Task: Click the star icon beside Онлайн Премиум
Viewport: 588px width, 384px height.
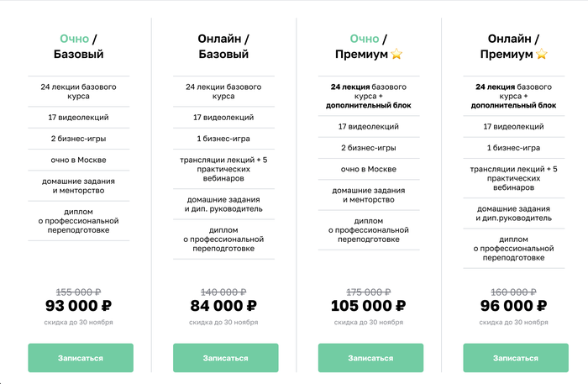Action: [x=542, y=55]
